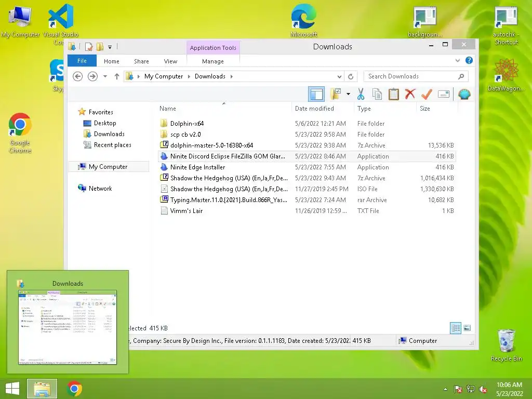
Task: Click Downloads in address breadcrumb
Action: point(210,76)
